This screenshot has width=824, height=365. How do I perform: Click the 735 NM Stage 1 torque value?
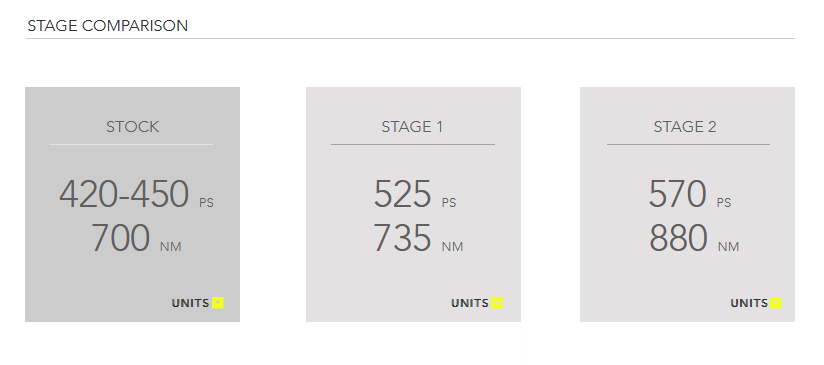418,238
